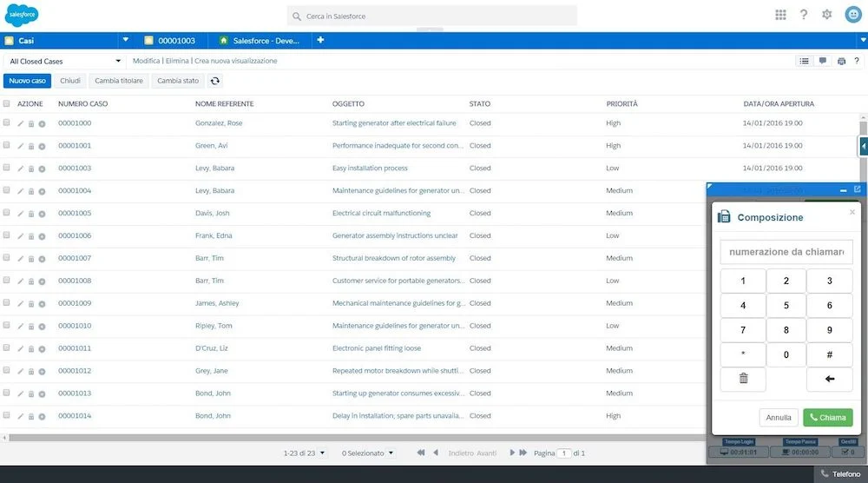Refresh the case list view
This screenshot has height=483, width=868.
tap(214, 81)
